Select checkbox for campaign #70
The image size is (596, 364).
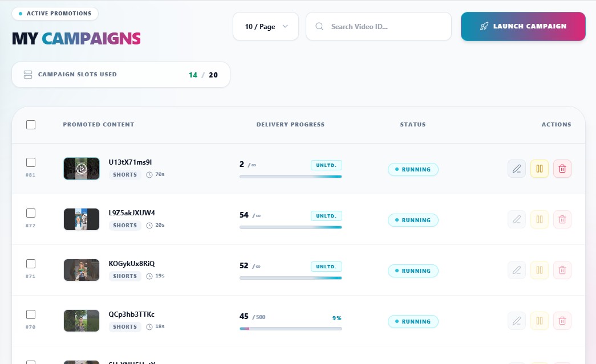31,314
